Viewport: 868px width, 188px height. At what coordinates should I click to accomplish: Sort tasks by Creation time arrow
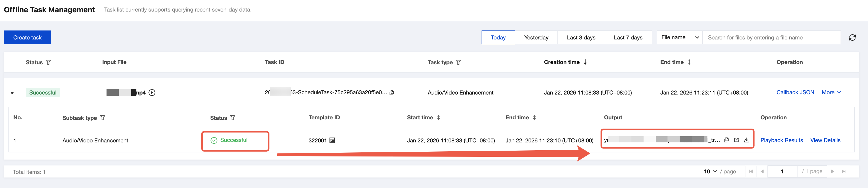[x=585, y=62]
